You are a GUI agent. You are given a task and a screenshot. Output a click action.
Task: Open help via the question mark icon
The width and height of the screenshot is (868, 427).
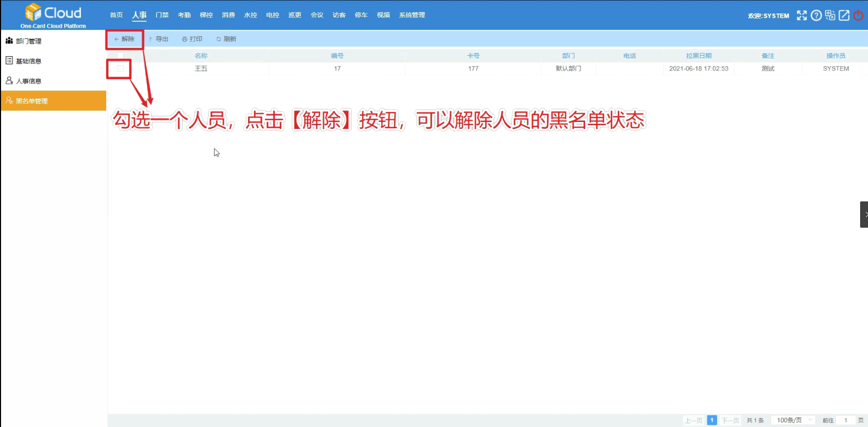tap(816, 15)
